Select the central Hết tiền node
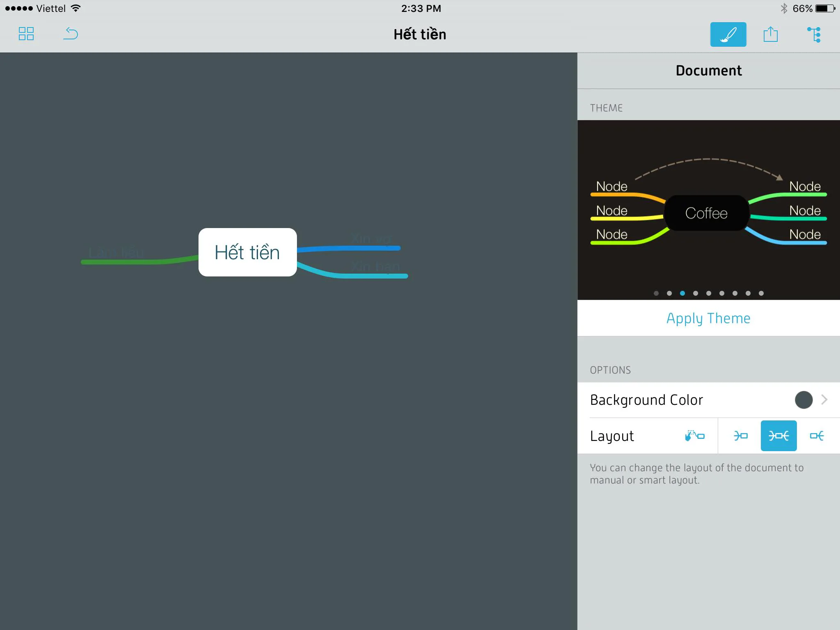Image resolution: width=840 pixels, height=630 pixels. [x=248, y=252]
